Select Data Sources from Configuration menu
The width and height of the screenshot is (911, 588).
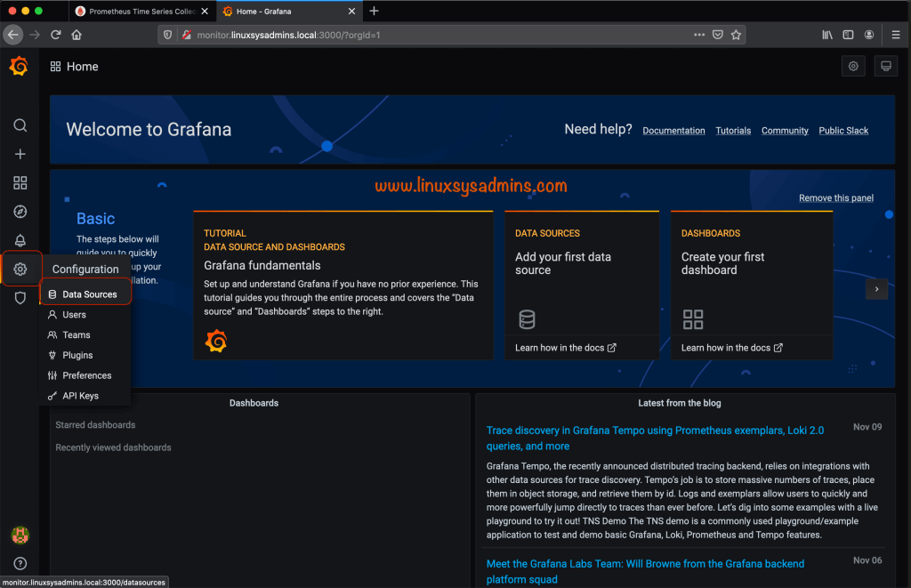click(x=89, y=294)
